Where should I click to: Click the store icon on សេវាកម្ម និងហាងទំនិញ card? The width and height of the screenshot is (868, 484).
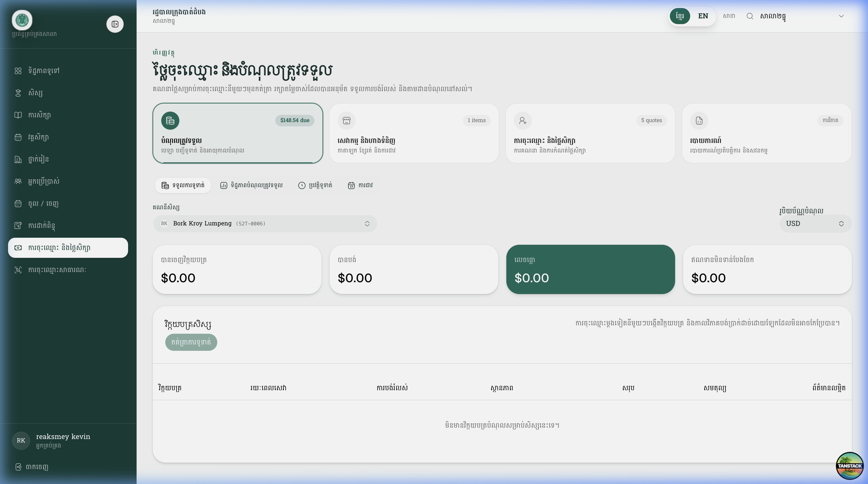(x=346, y=121)
